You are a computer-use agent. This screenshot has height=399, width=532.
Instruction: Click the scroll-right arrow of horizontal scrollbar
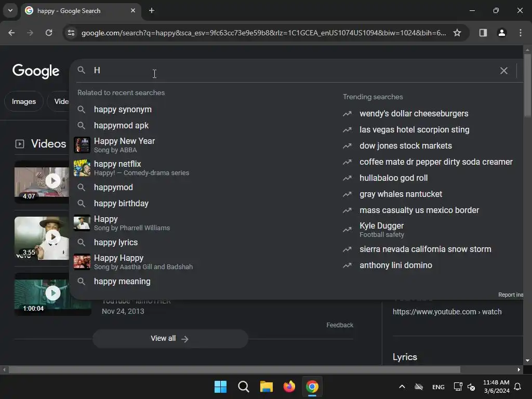tap(519, 369)
